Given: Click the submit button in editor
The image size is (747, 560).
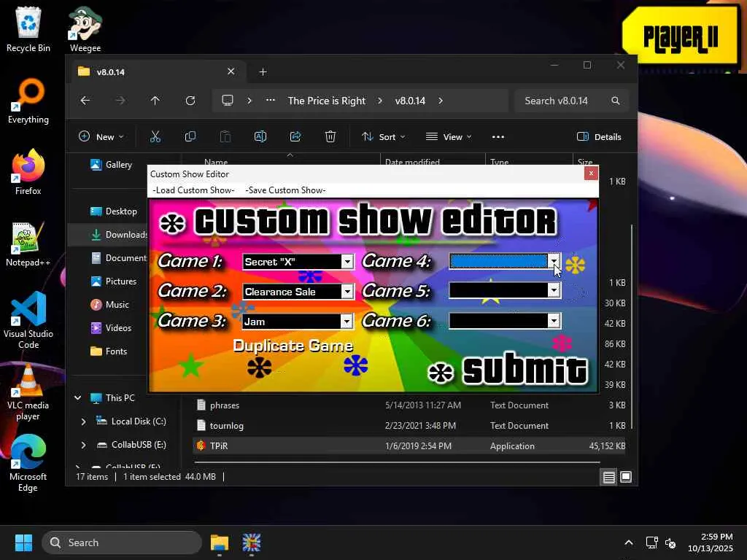Looking at the screenshot, I should 508,370.
